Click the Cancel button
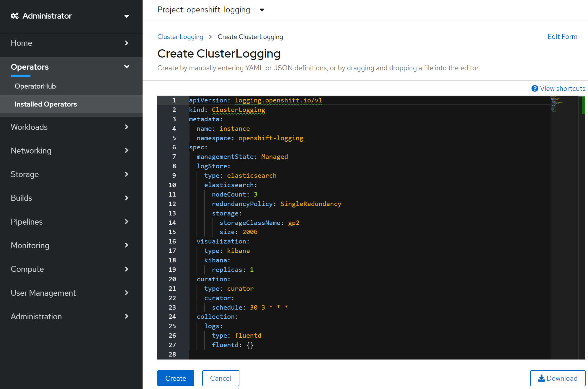This screenshot has height=389, width=588. (220, 378)
